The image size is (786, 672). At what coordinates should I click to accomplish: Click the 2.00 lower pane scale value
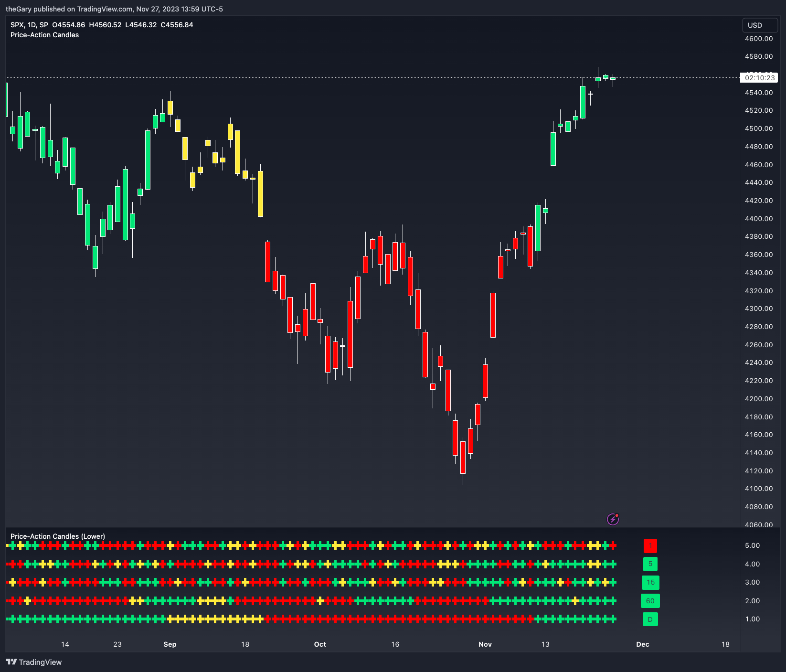753,601
